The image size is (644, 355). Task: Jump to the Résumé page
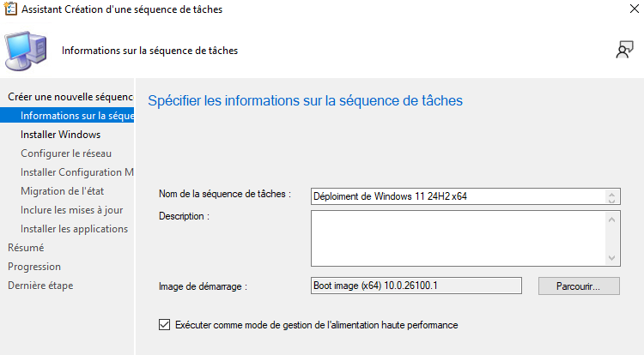[26, 248]
